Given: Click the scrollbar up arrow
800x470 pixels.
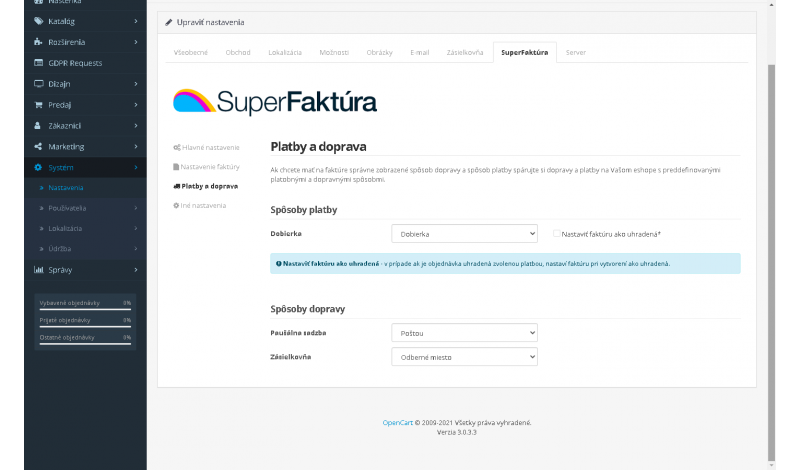Looking at the screenshot, I should [x=771, y=4].
